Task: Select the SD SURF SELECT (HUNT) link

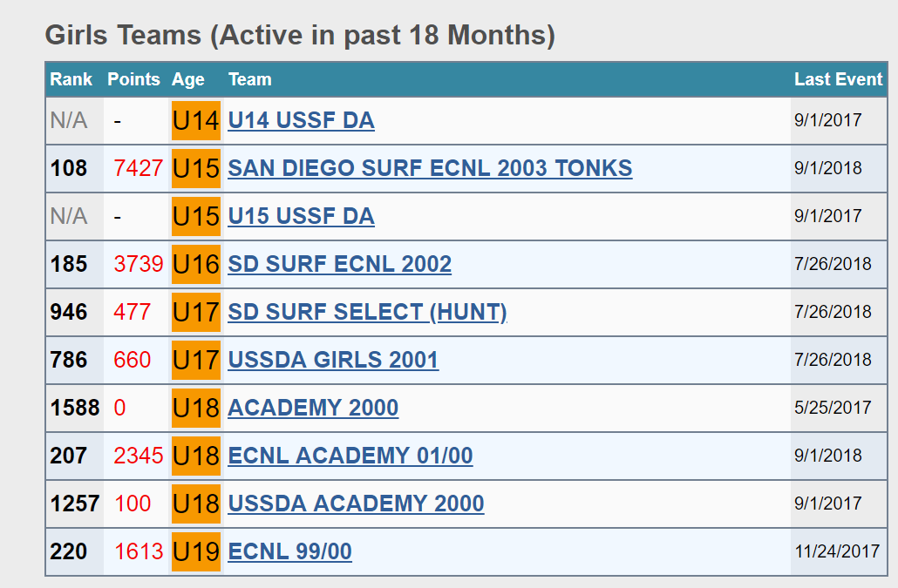Action: (x=367, y=312)
